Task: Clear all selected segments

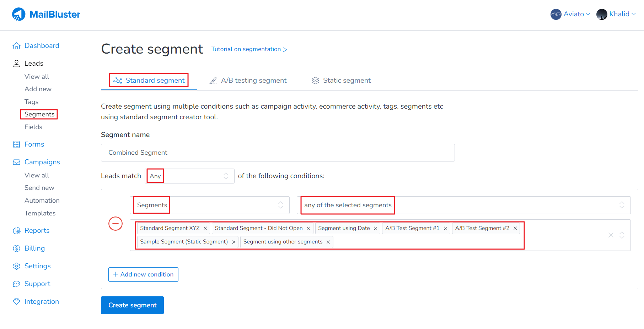Action: pyautogui.click(x=611, y=235)
